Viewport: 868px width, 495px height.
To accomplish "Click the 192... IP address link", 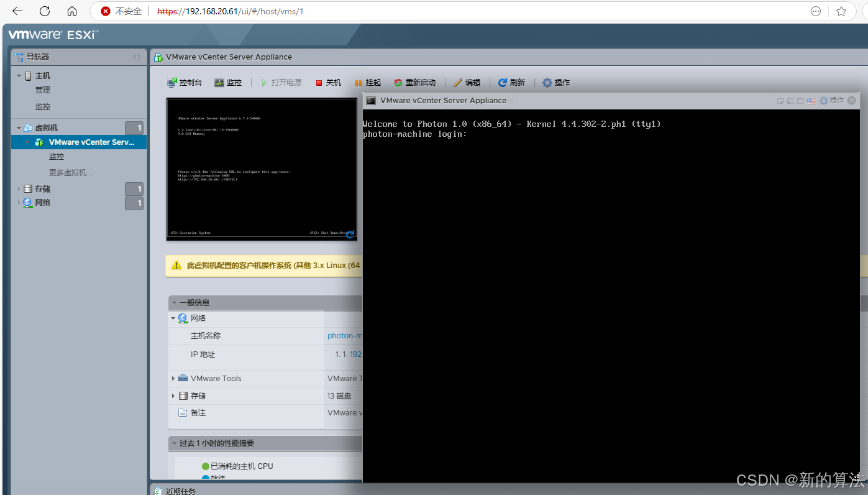I will tap(356, 354).
